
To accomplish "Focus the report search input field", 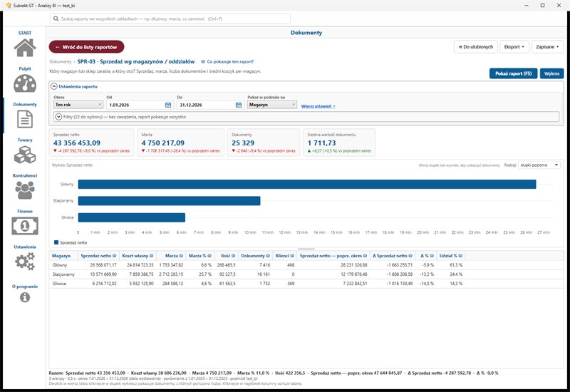I will click(x=170, y=19).
